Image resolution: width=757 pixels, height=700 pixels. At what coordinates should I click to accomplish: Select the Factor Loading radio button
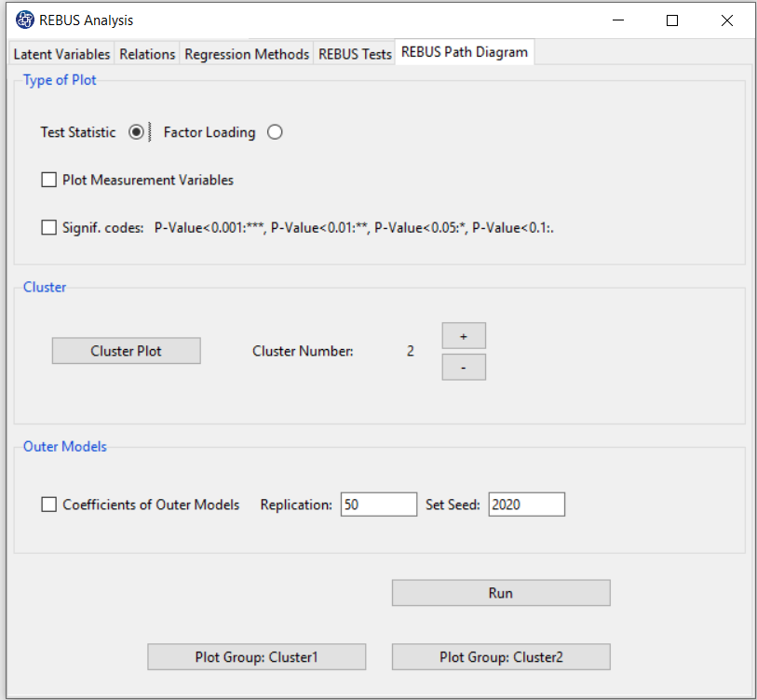click(x=275, y=132)
